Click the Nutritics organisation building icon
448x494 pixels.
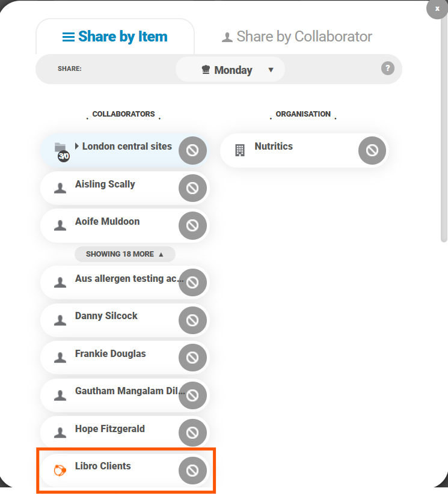pos(239,150)
